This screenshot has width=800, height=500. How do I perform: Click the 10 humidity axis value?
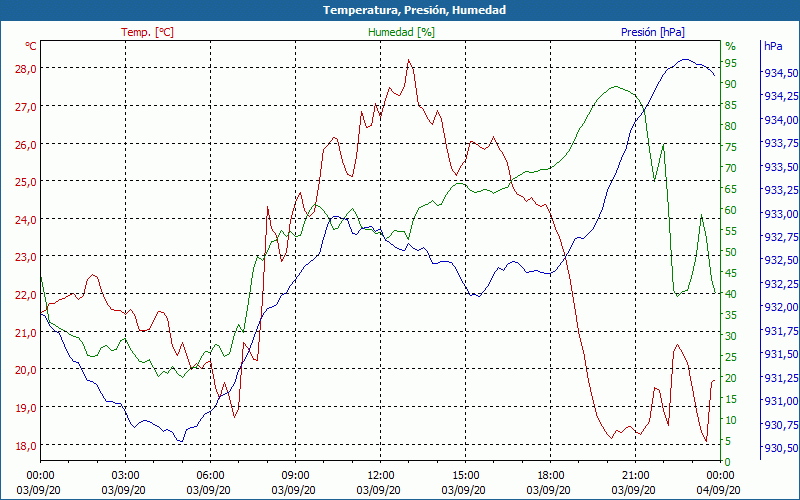click(731, 420)
